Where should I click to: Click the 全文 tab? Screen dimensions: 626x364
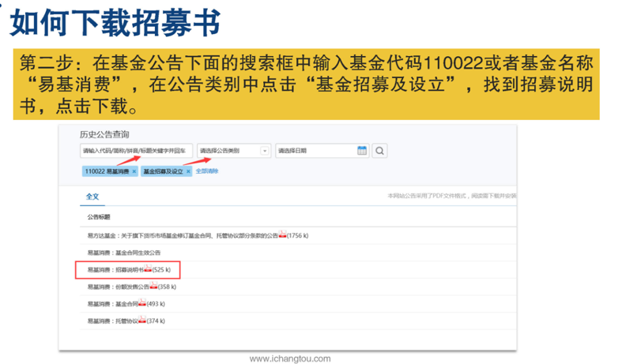tap(92, 197)
